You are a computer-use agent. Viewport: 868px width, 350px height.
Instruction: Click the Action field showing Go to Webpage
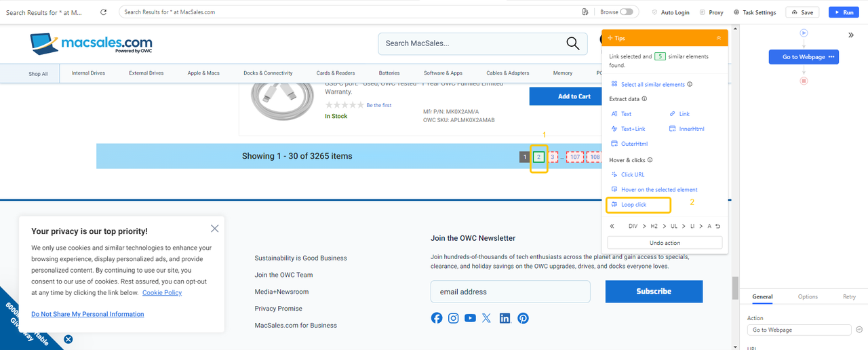(x=799, y=330)
